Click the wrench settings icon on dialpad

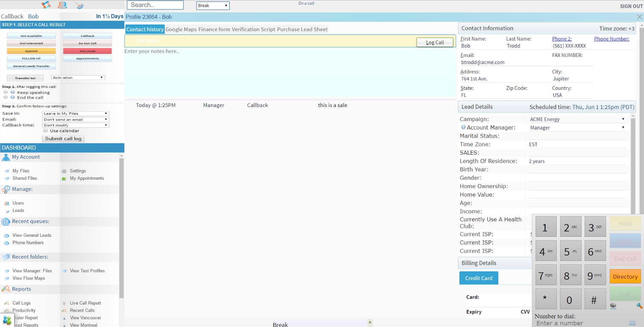[639, 306]
